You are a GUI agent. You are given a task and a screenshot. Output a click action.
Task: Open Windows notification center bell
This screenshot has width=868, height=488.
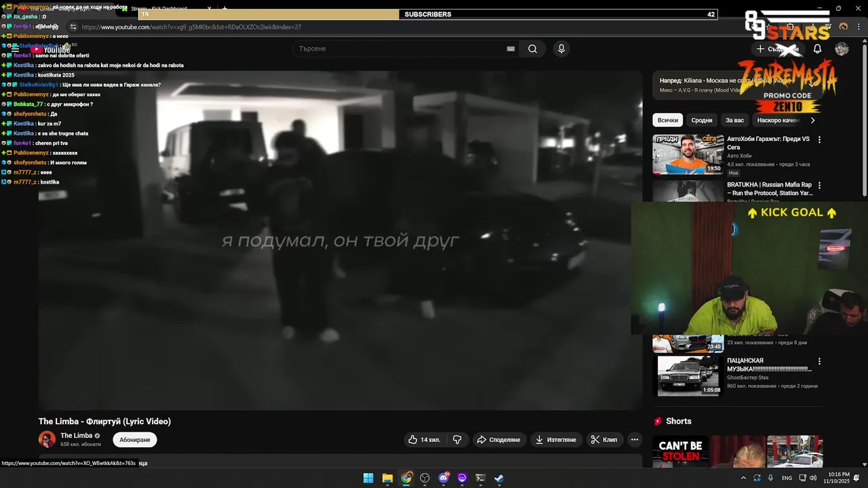click(856, 478)
